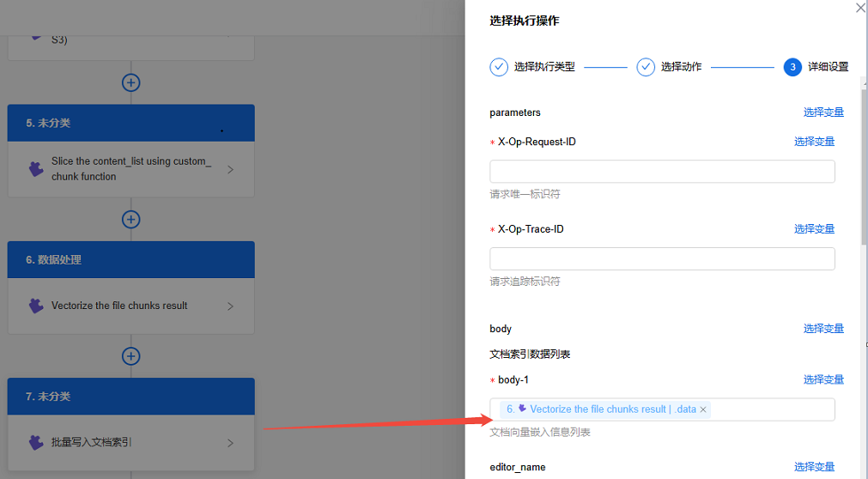Click completed check icon for 选择动作

point(646,67)
